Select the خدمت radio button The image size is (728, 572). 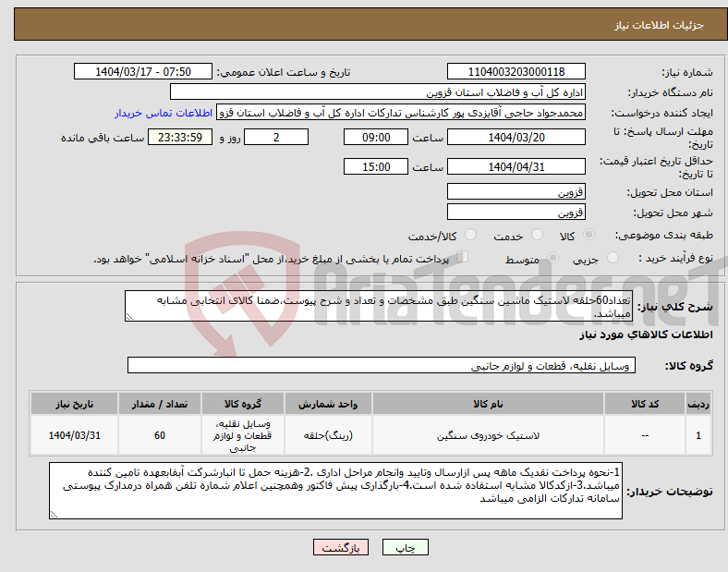click(x=537, y=235)
